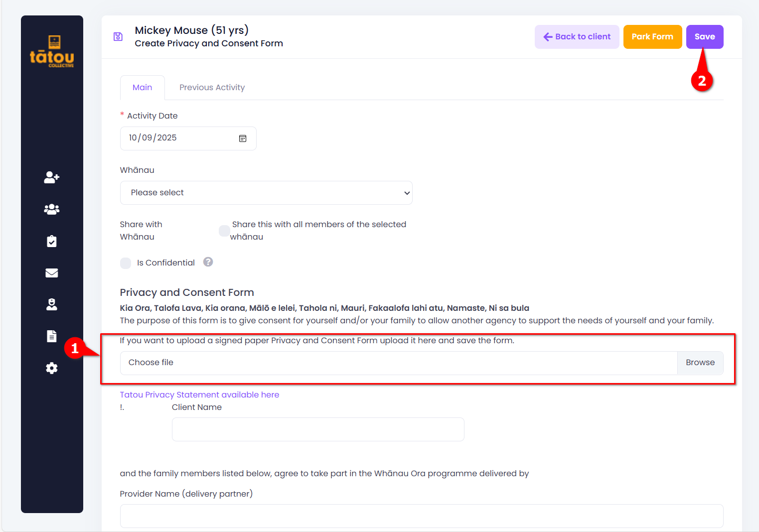
Task: Open the document reports sidebar icon
Action: pos(52,336)
